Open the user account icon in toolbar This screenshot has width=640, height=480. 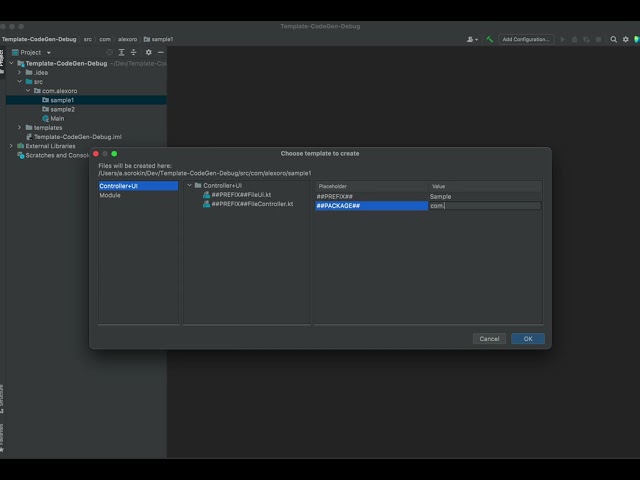tap(472, 39)
